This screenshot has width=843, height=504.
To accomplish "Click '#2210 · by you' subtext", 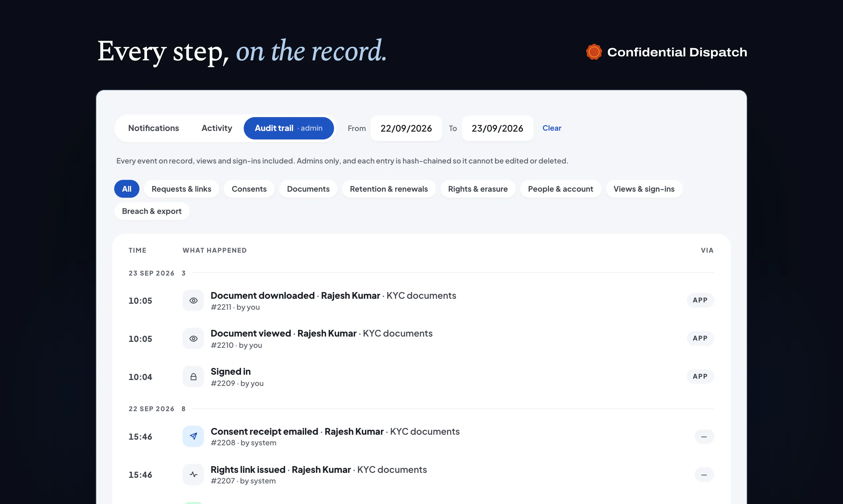I will (x=236, y=345).
